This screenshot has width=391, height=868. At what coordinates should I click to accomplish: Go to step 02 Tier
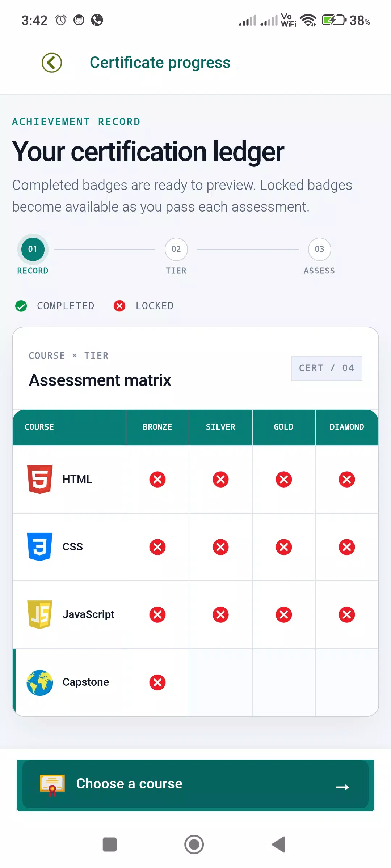tap(176, 256)
